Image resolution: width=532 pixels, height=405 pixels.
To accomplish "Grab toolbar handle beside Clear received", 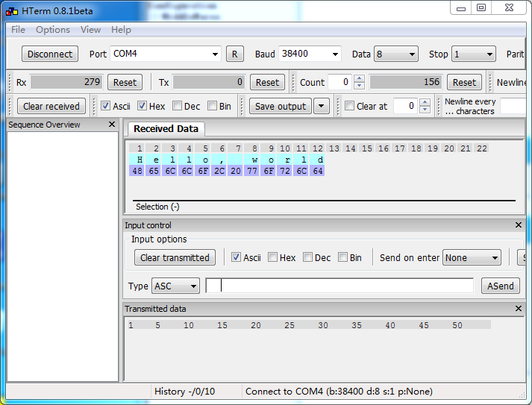I will point(10,106).
